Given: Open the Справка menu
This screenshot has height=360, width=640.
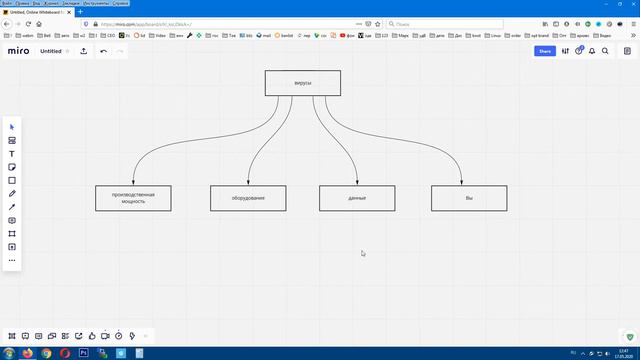Looking at the screenshot, I should (120, 3).
